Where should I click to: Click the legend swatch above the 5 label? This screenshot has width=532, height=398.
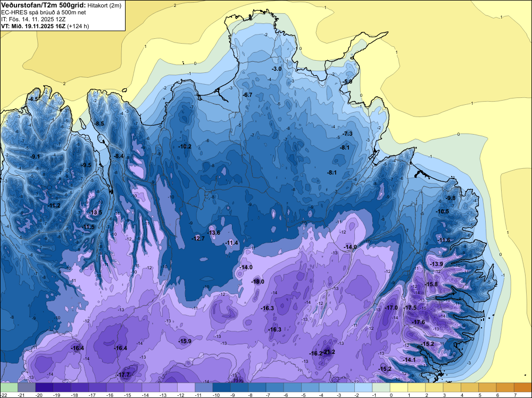click(487, 387)
